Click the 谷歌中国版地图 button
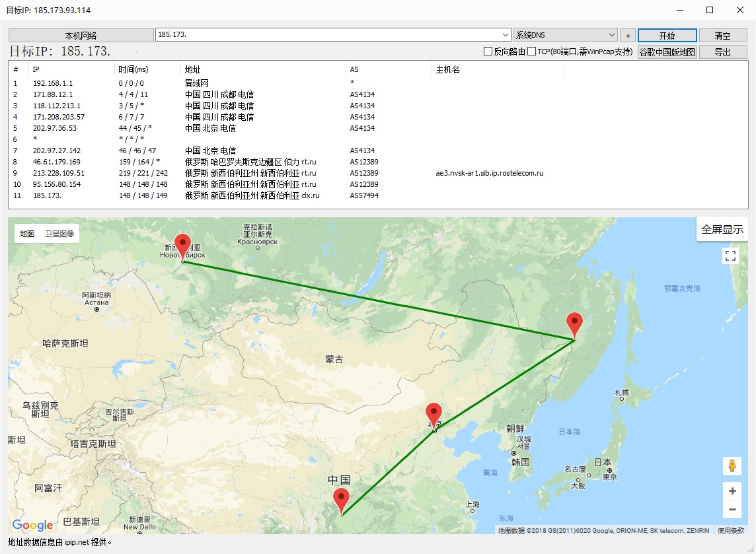 pyautogui.click(x=667, y=52)
